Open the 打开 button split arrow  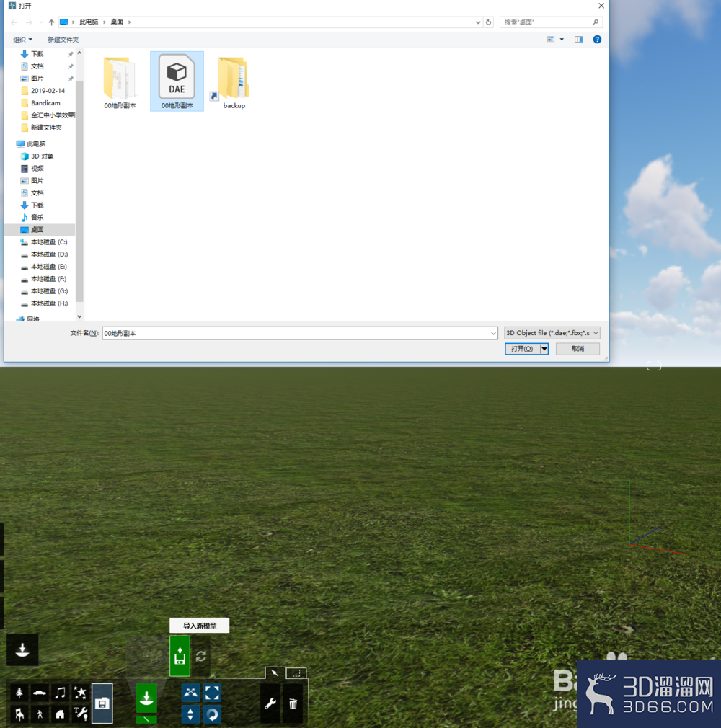coord(544,349)
